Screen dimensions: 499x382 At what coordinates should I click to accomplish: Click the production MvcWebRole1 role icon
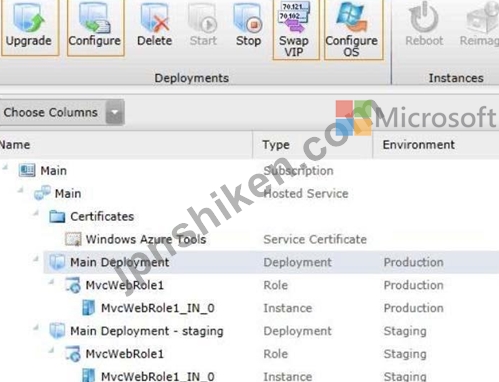point(73,285)
